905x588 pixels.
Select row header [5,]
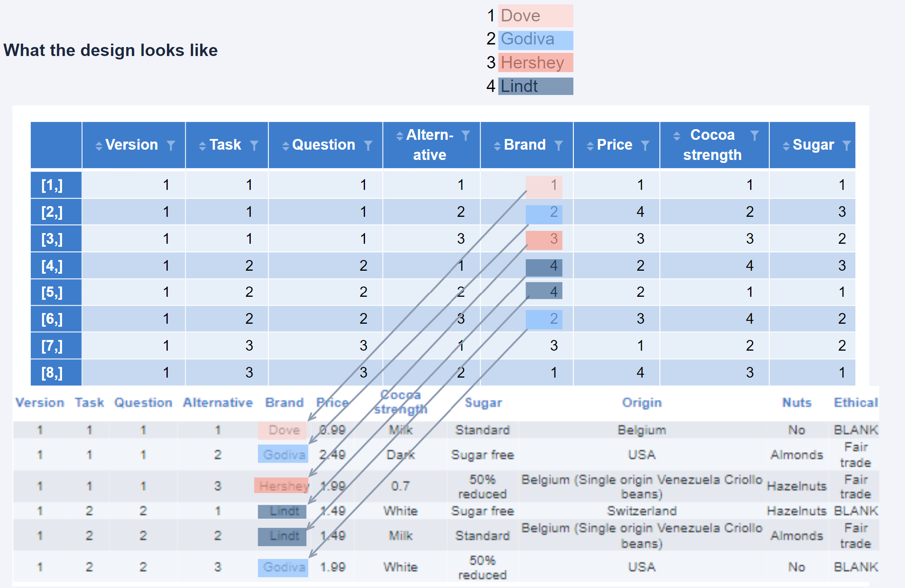(56, 292)
